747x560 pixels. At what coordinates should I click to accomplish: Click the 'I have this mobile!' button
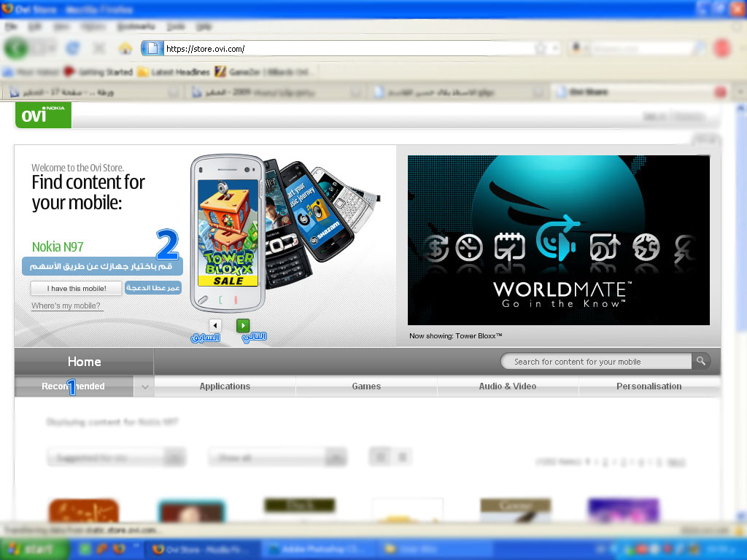pyautogui.click(x=76, y=289)
